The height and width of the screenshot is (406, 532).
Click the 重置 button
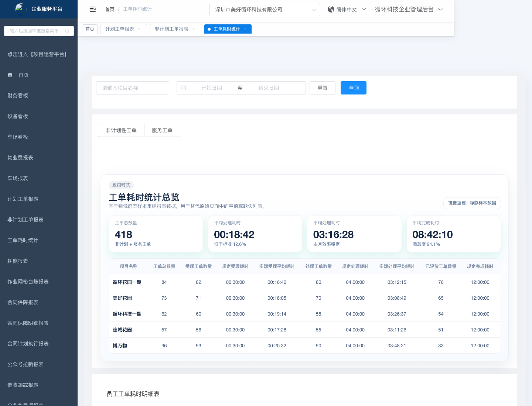[x=323, y=88]
